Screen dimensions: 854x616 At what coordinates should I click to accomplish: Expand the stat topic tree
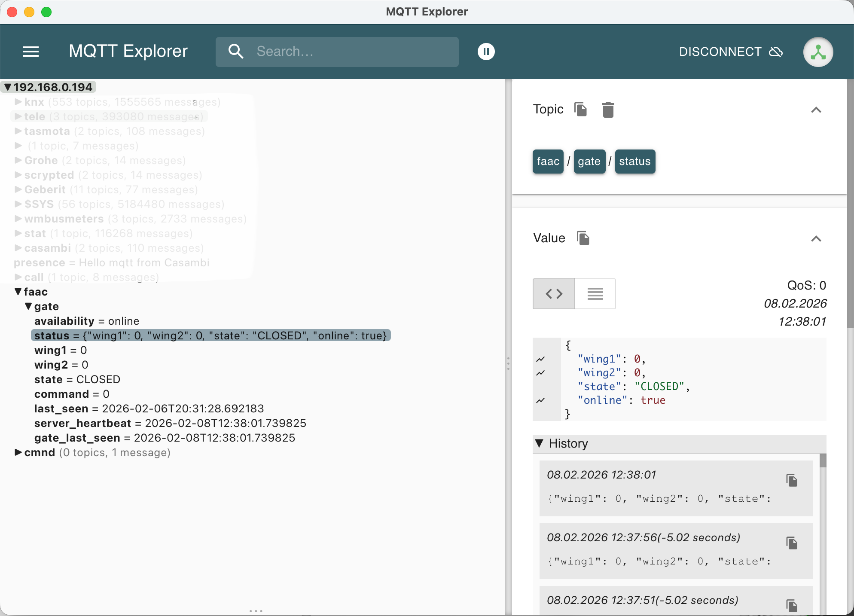[18, 233]
